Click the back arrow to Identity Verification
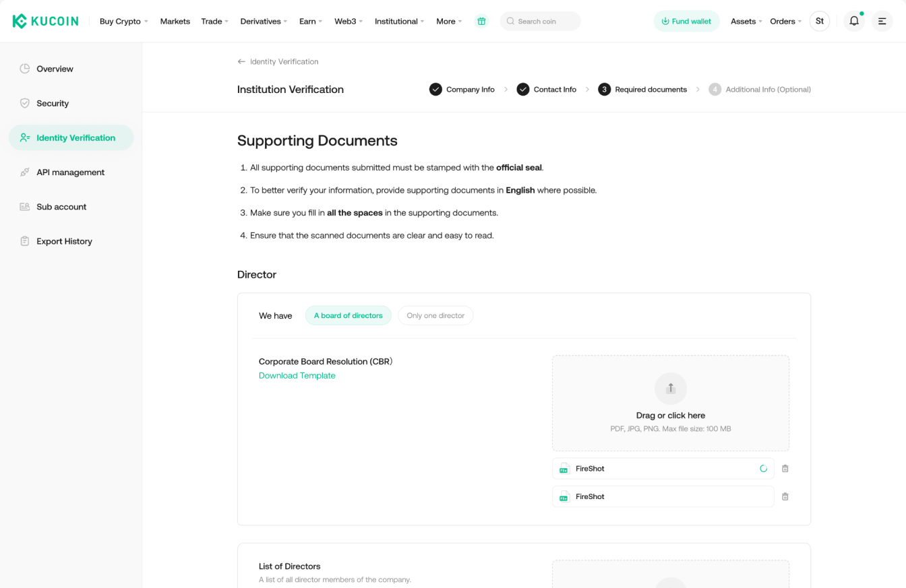Viewport: 906px width, 588px height. [241, 62]
